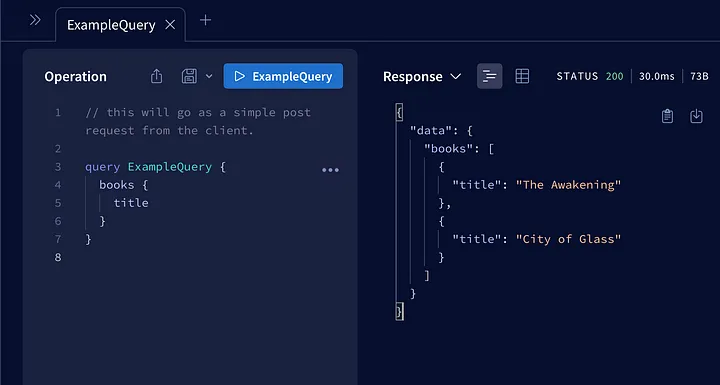Click the STATUS 200 indicator
The width and height of the screenshot is (720, 385).
coord(590,76)
